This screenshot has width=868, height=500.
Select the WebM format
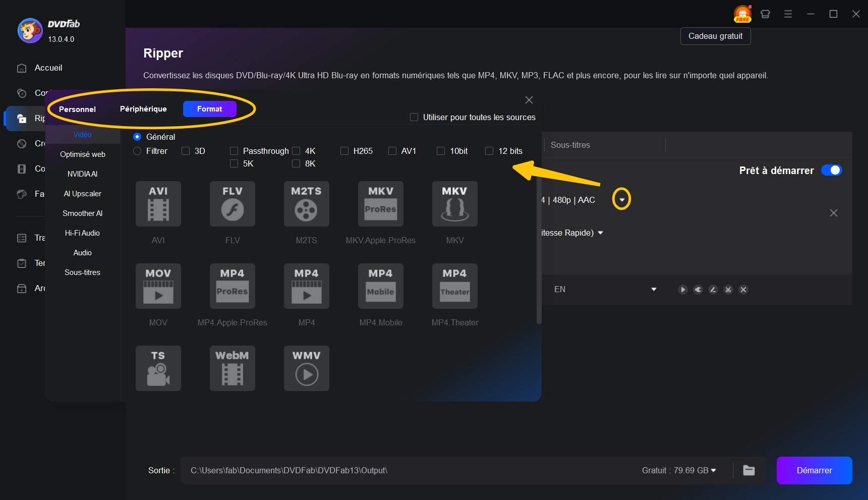pos(232,368)
